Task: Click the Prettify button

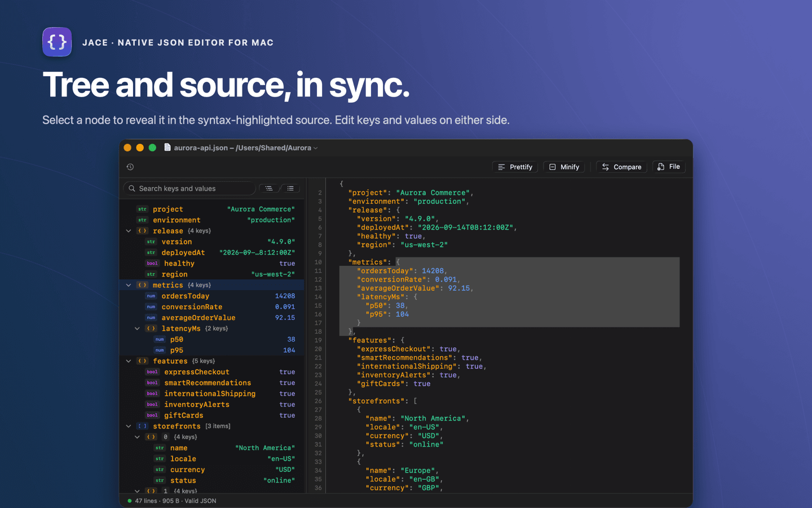Action: 515,167
